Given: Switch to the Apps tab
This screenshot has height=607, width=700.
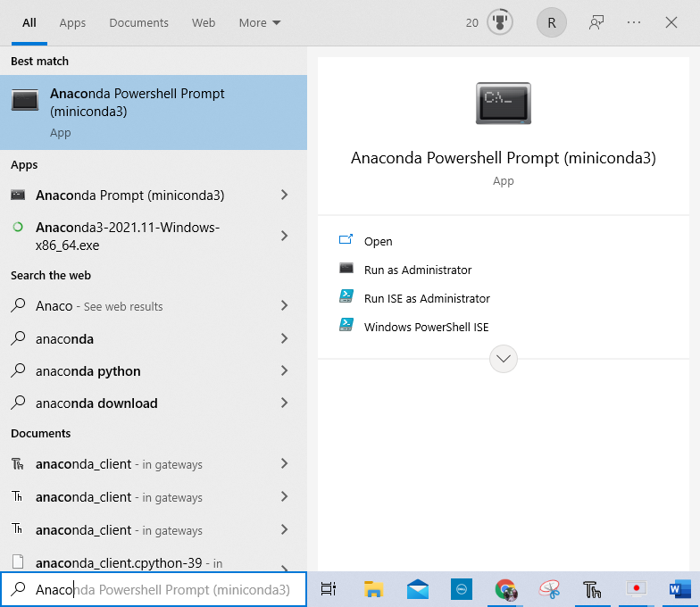Looking at the screenshot, I should click(x=72, y=23).
